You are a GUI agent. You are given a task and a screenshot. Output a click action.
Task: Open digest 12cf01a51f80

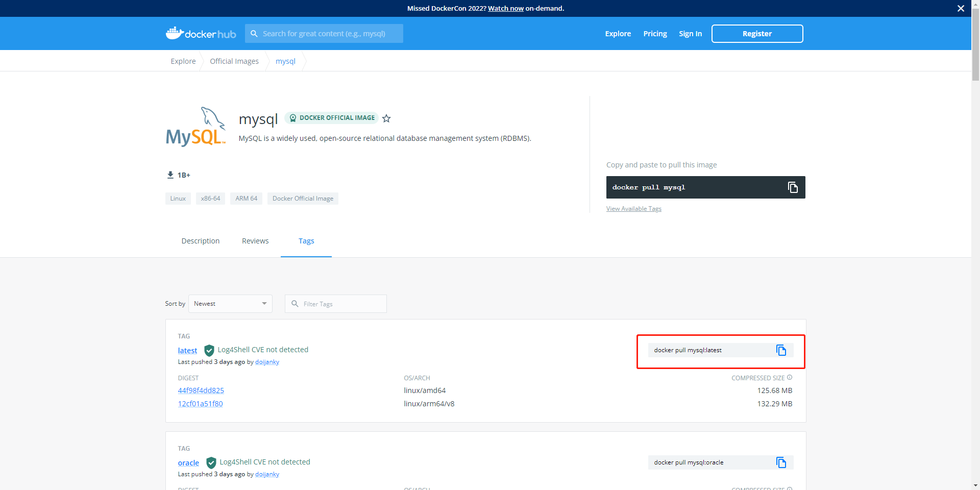tap(200, 404)
